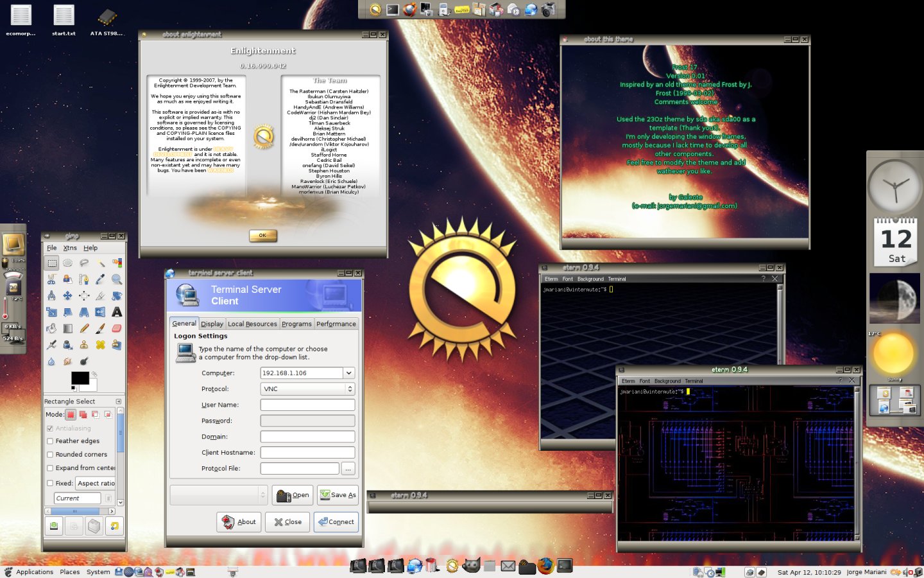
Task: Open Background menu in circuit-background eterm window
Action: 667,381
